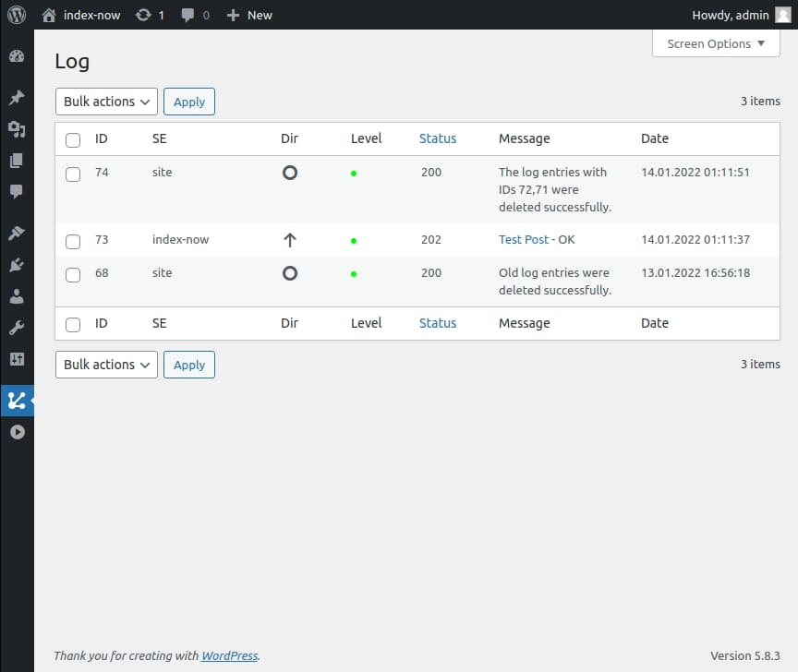Click the ID number 68
The height and width of the screenshot is (672, 798).
click(x=102, y=272)
